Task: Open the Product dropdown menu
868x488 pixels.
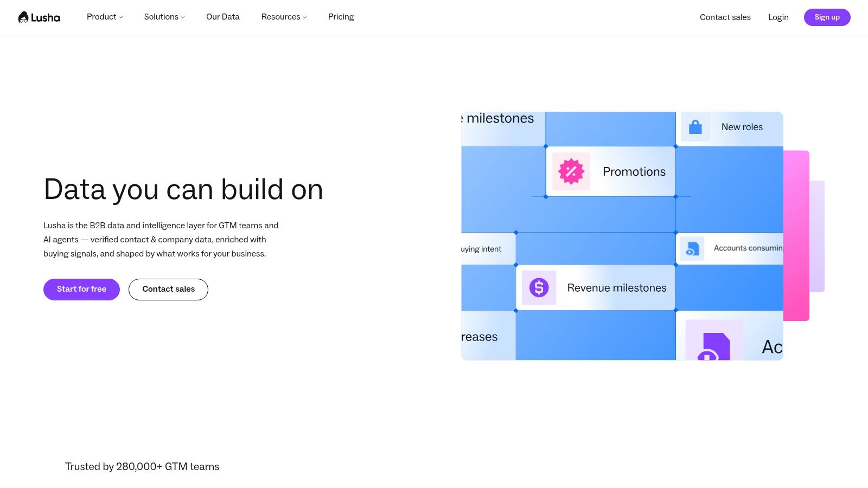Action: pos(105,17)
